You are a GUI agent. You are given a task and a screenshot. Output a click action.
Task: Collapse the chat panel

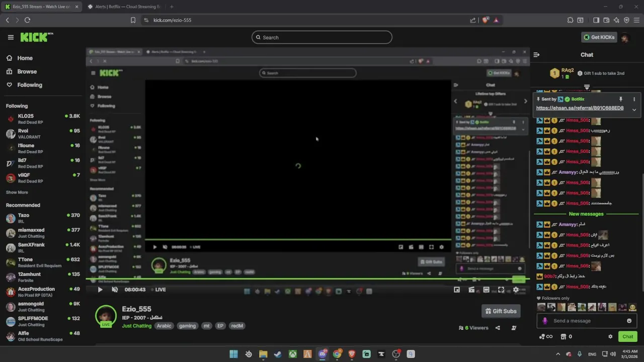[x=536, y=55]
